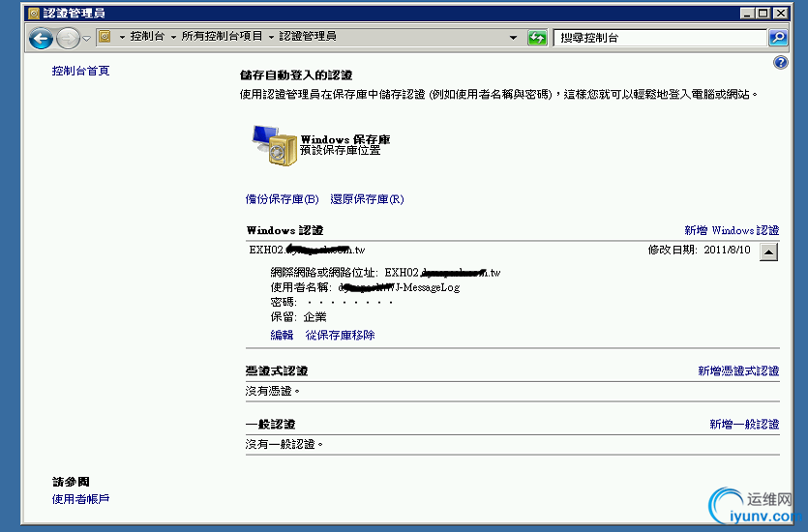Open recent pages dropdown beside forward arrow

tap(86, 38)
